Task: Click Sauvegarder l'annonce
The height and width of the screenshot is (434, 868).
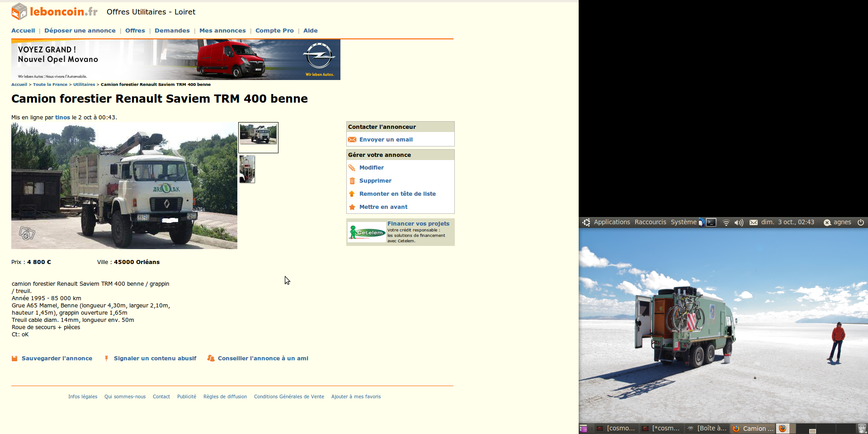Action: click(57, 359)
